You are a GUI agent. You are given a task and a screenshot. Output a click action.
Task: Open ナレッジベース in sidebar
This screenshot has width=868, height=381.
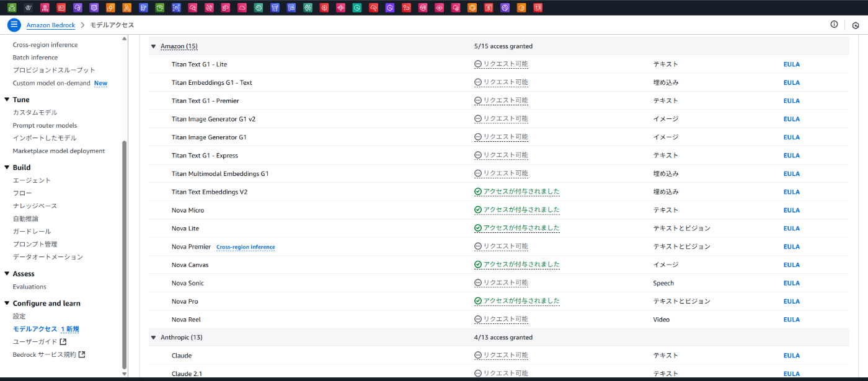pyautogui.click(x=35, y=206)
